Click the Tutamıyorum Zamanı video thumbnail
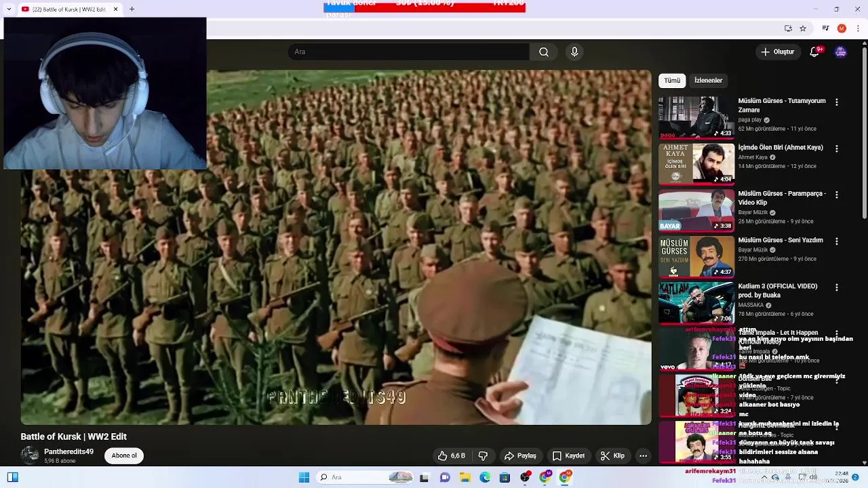This screenshot has height=488, width=868. click(x=696, y=117)
